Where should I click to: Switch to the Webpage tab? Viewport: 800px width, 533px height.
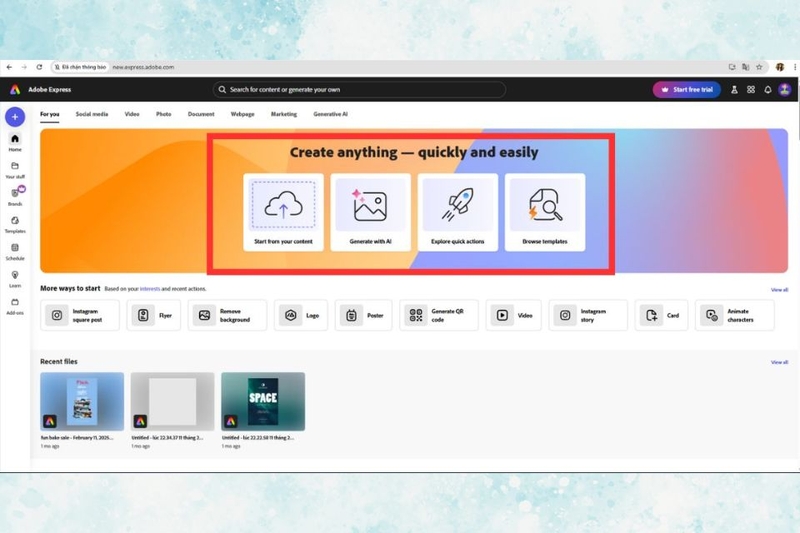point(242,114)
